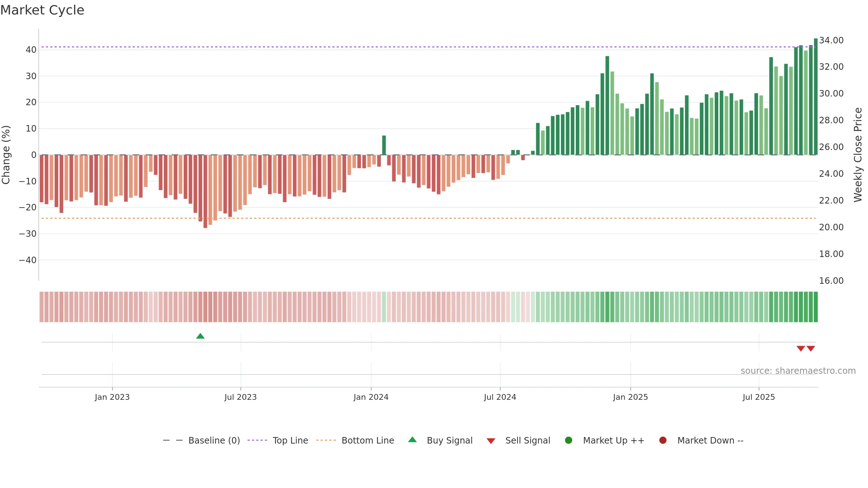This screenshot has height=488, width=868.
Task: Click the Change (%) axis title
Action: point(6,155)
